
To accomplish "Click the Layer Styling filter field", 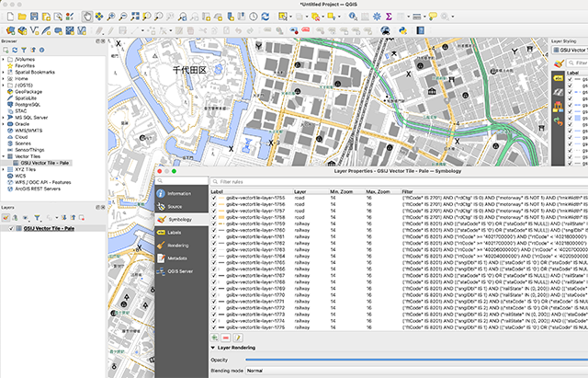I will tap(578, 63).
